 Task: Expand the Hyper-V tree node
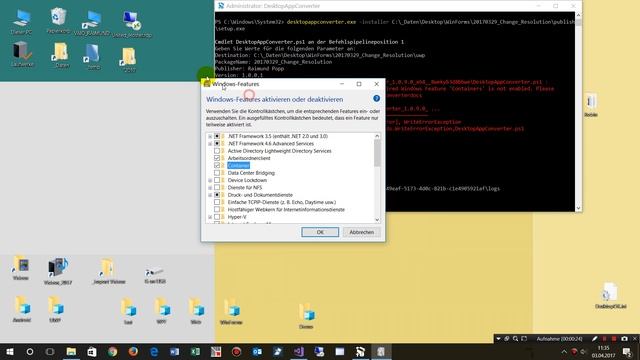coord(210,217)
